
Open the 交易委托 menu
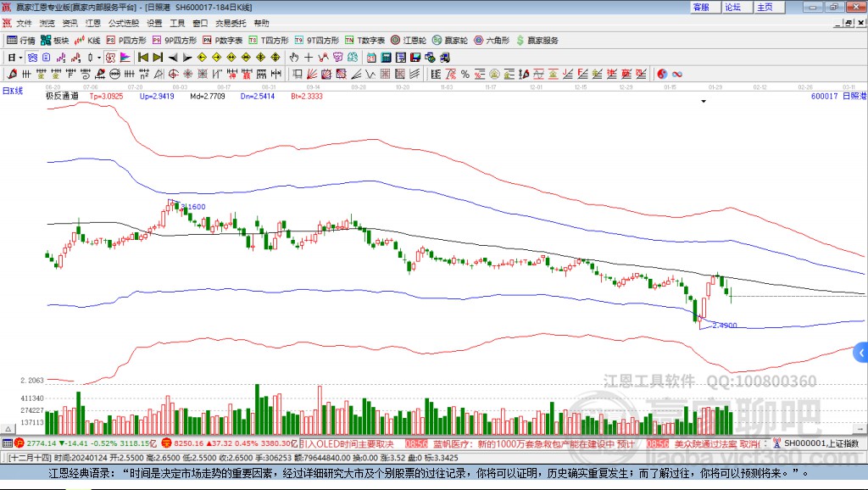pos(231,23)
